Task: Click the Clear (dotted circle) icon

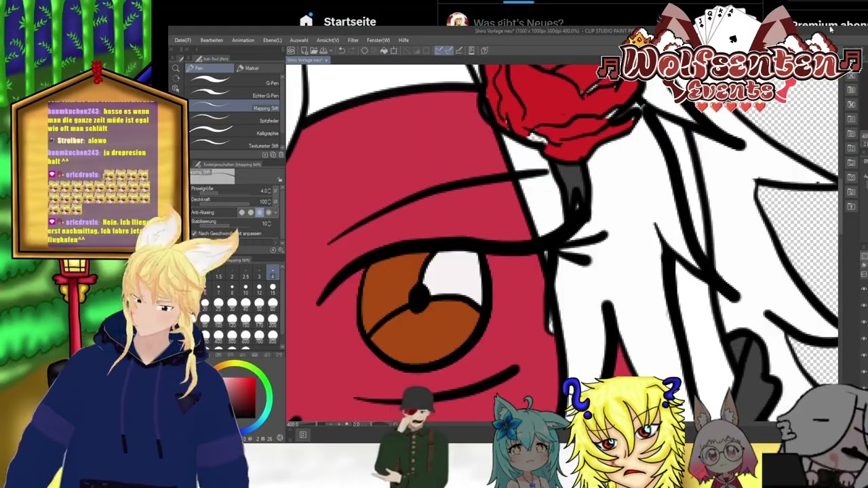Action: 365,50
